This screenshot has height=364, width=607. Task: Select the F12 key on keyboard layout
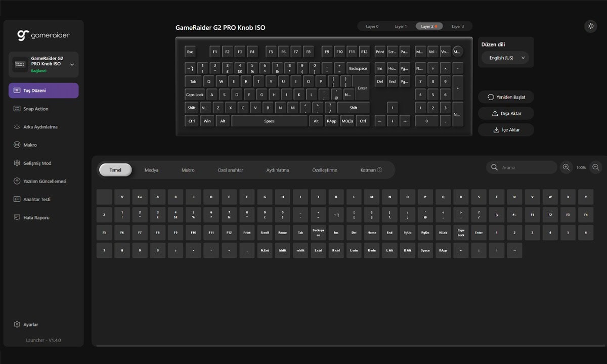[364, 52]
